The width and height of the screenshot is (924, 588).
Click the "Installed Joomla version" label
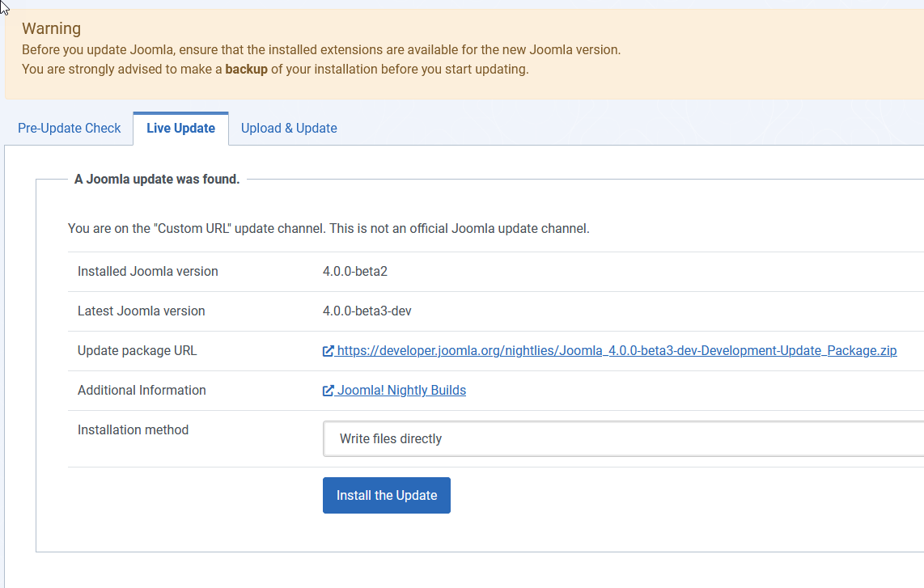(x=148, y=272)
